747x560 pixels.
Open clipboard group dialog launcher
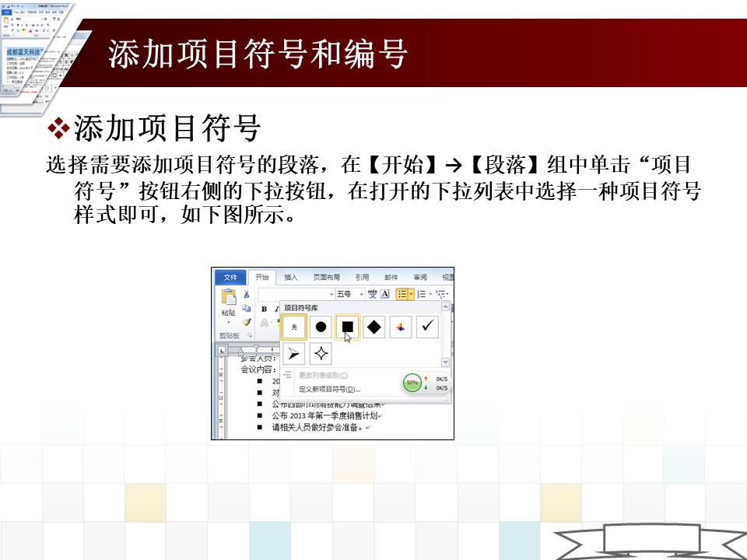(249, 336)
